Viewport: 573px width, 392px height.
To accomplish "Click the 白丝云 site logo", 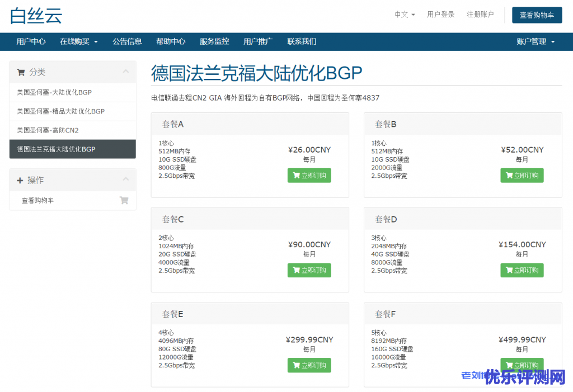I will pos(36,15).
